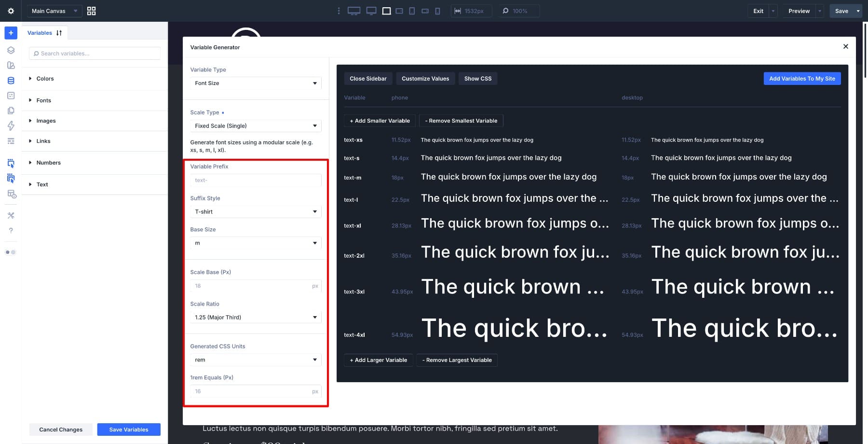Select the tablet landscape breakpoint icon
Image resolution: width=868 pixels, height=444 pixels.
point(399,11)
